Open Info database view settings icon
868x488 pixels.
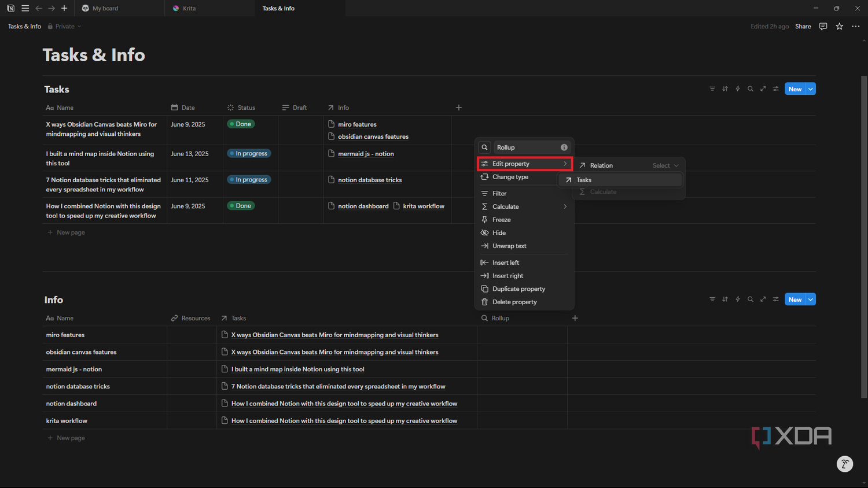776,300
